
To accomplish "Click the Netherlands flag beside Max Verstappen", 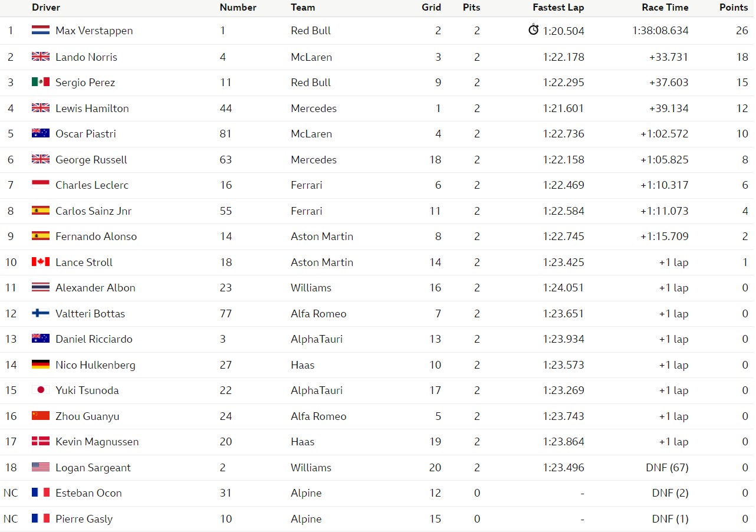I will coord(41,30).
